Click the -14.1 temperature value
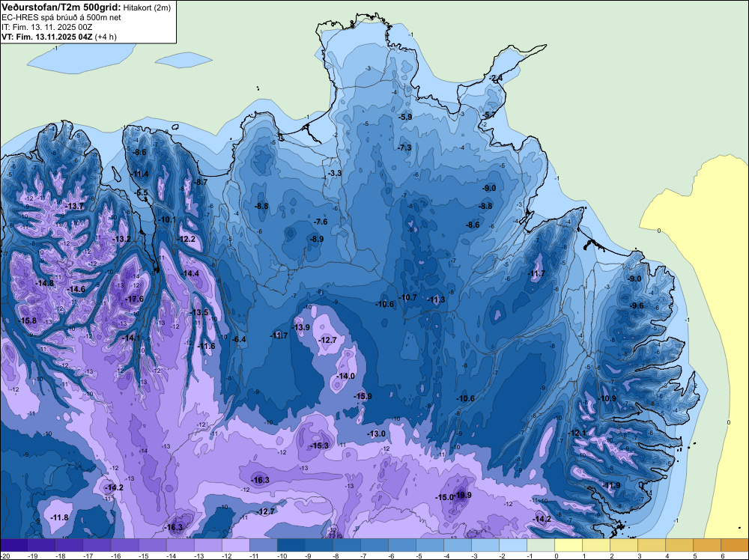 point(132,338)
